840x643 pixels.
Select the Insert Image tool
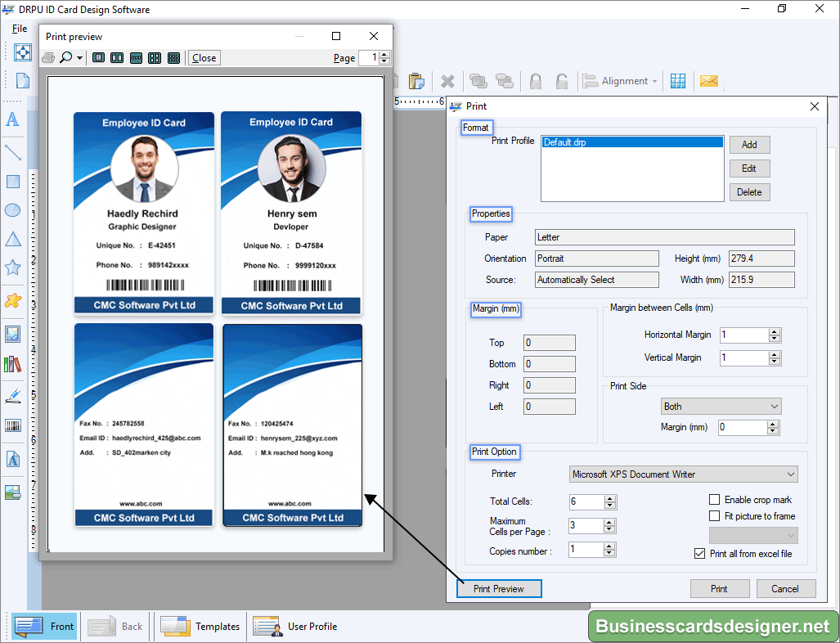click(x=13, y=334)
